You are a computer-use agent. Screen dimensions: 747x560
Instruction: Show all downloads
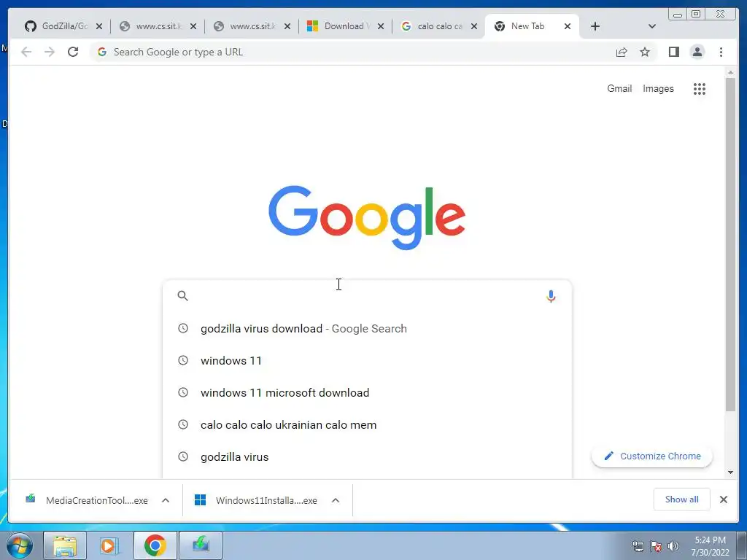click(682, 499)
